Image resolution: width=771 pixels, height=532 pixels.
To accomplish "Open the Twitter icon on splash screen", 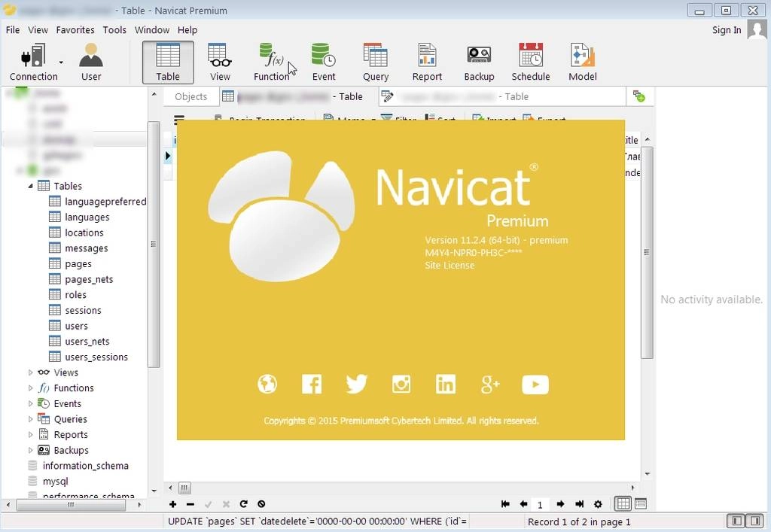I will point(356,385).
